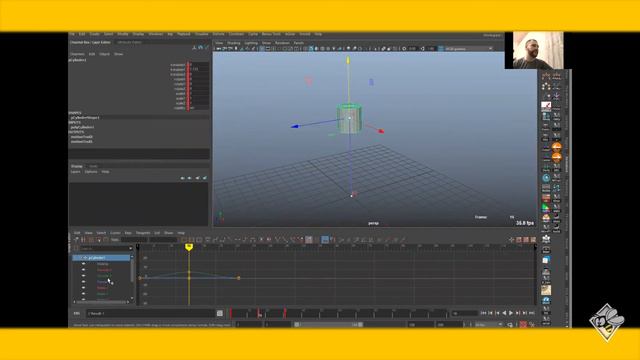Toggle Translate X eye icon in outliner
640x360 pixels.
coord(84,270)
